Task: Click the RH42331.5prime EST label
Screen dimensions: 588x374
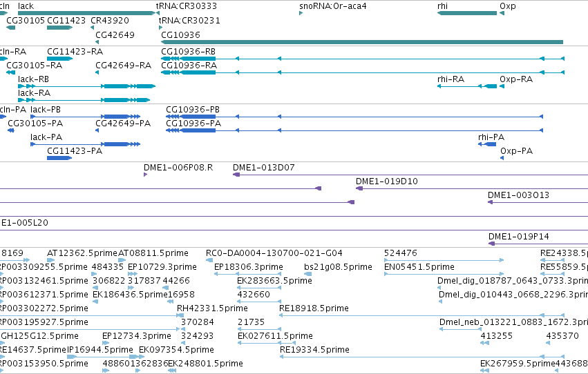Action: pos(212,308)
